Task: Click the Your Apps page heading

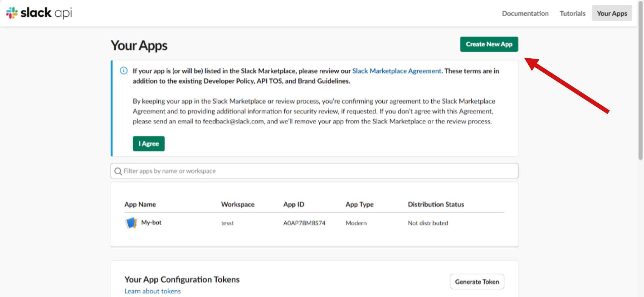Action: click(139, 46)
